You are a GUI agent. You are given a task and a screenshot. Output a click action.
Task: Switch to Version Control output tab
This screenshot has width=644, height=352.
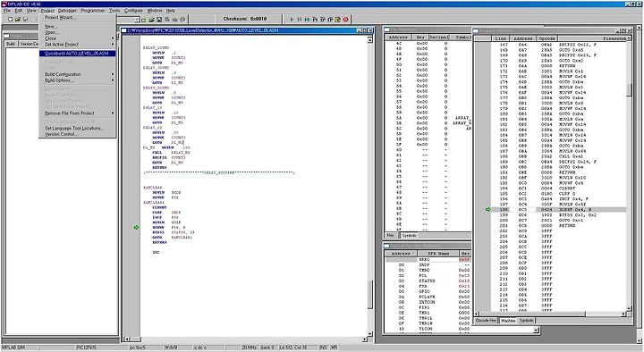click(30, 44)
